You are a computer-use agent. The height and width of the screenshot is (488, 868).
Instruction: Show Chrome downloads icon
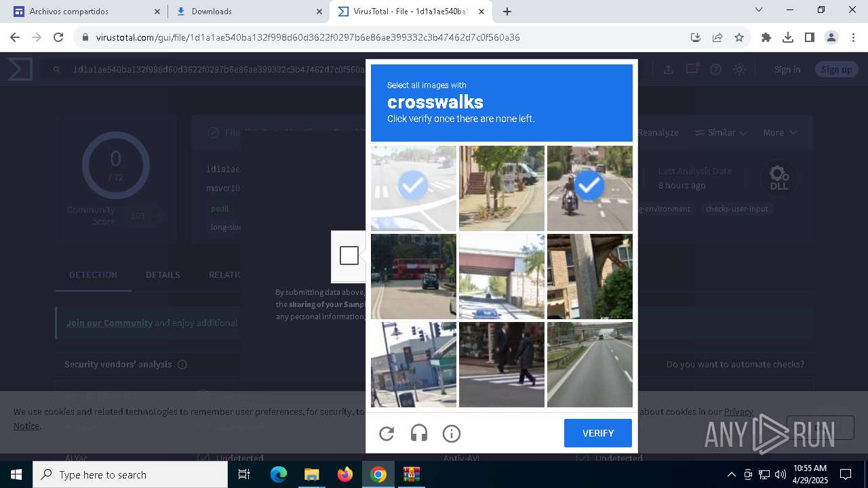click(x=788, y=37)
